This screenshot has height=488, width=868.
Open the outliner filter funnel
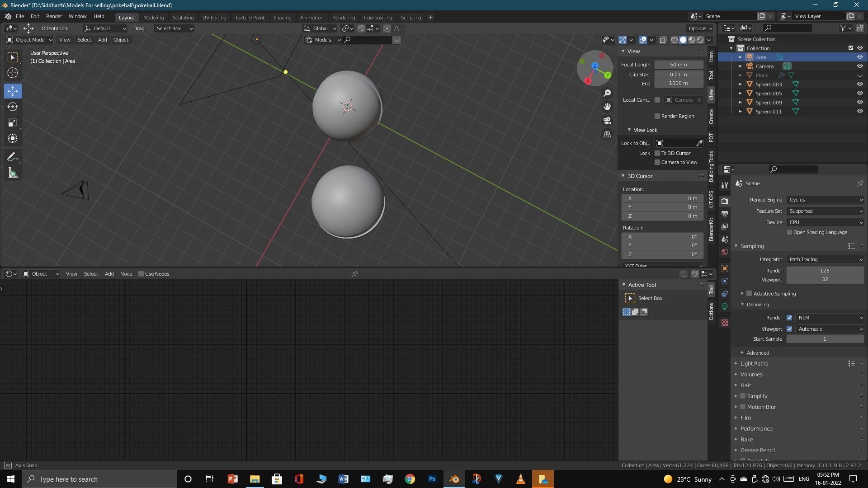pyautogui.click(x=843, y=28)
